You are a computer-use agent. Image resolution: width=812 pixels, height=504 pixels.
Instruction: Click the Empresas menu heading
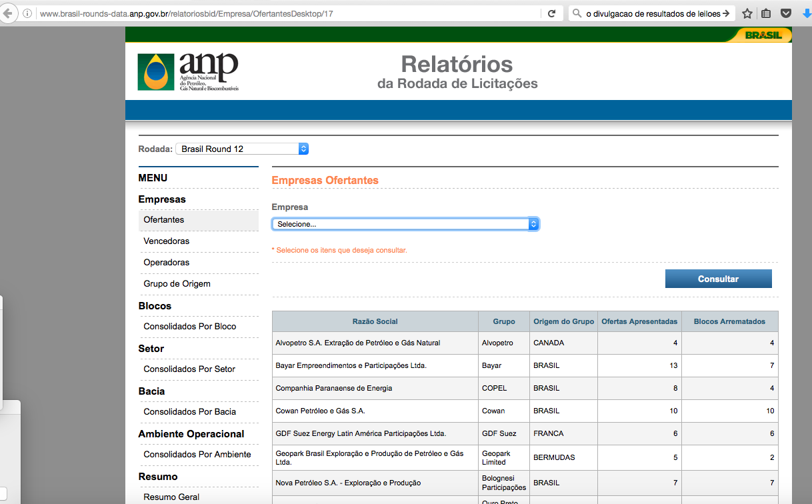162,199
